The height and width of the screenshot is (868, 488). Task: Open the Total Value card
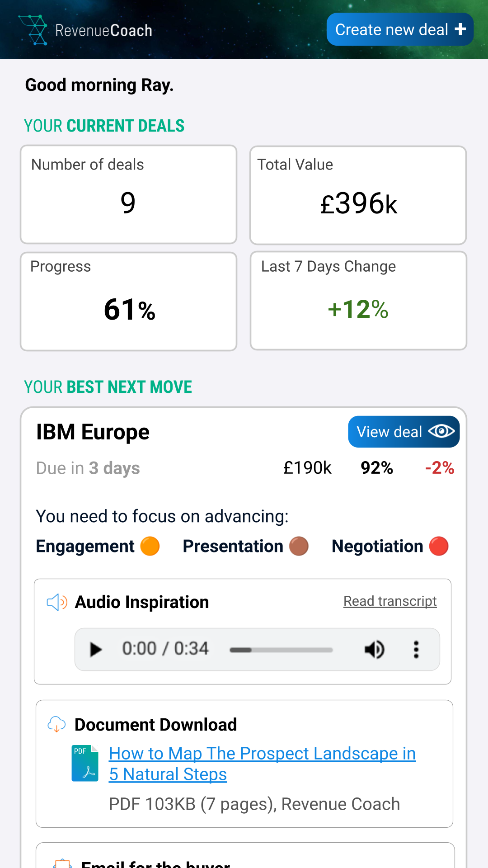pos(358,195)
